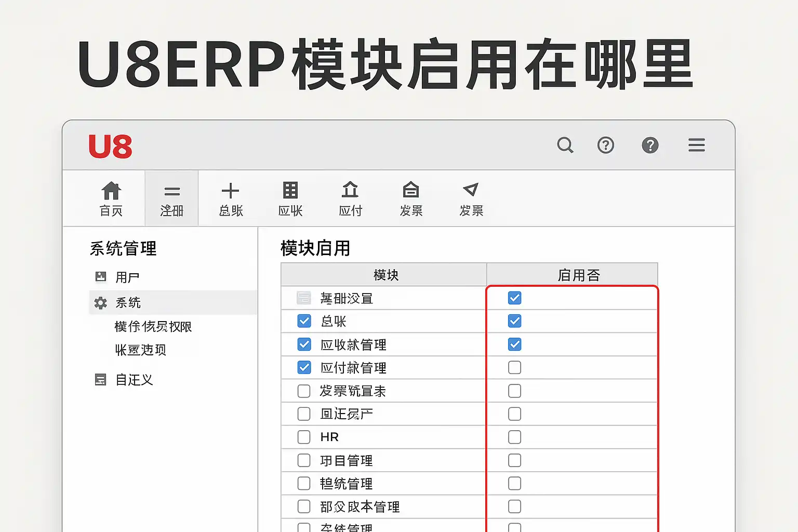Click the red U8 logo

click(110, 146)
